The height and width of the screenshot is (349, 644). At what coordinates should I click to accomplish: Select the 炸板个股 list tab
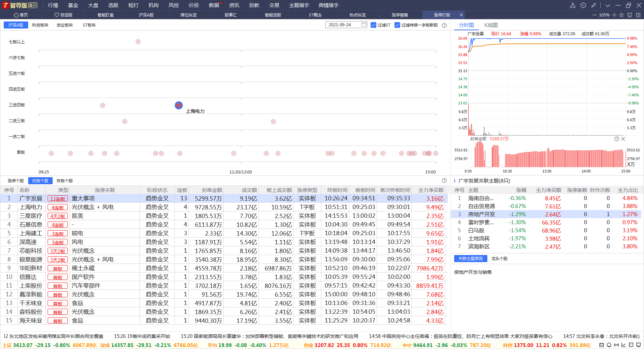(65, 181)
